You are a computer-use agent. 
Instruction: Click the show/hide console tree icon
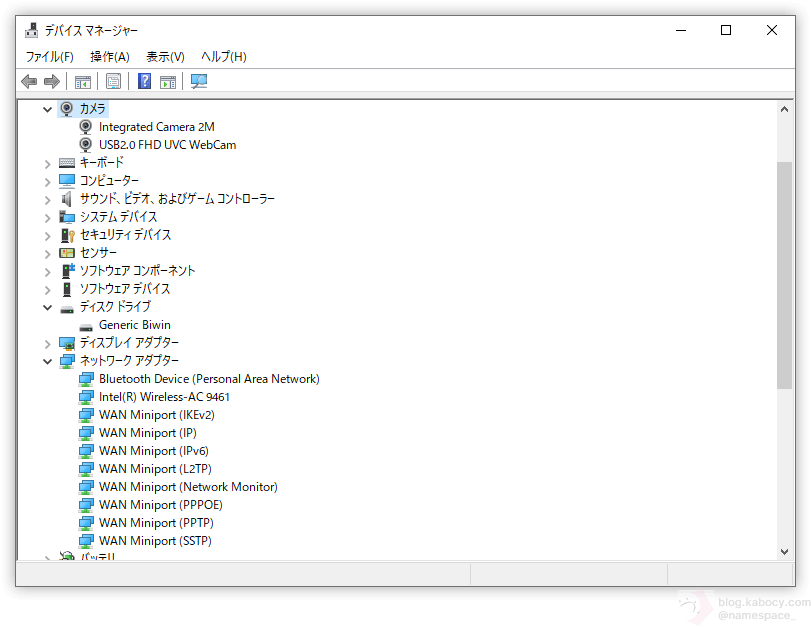click(x=83, y=81)
